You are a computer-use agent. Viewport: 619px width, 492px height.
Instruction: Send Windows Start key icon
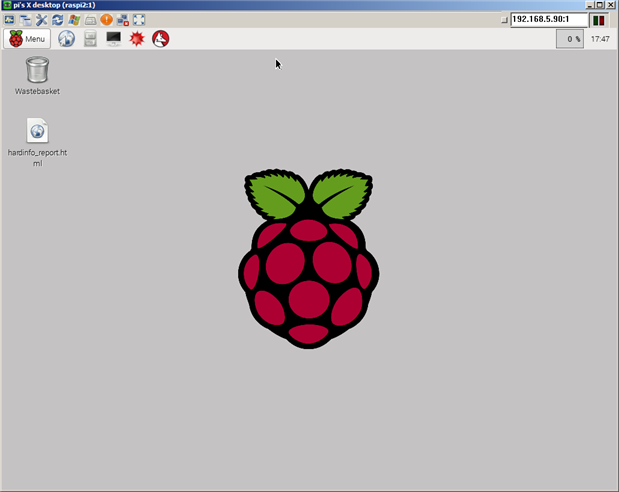tap(74, 20)
